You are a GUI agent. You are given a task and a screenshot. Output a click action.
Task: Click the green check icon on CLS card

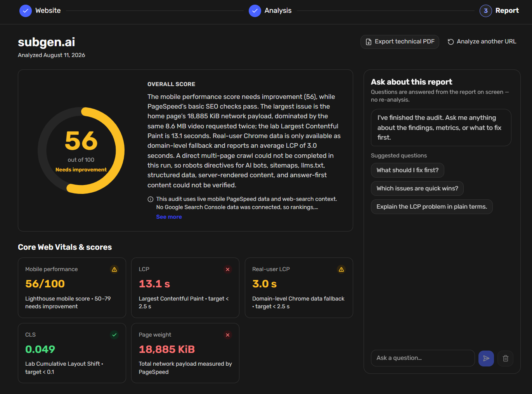tap(114, 335)
